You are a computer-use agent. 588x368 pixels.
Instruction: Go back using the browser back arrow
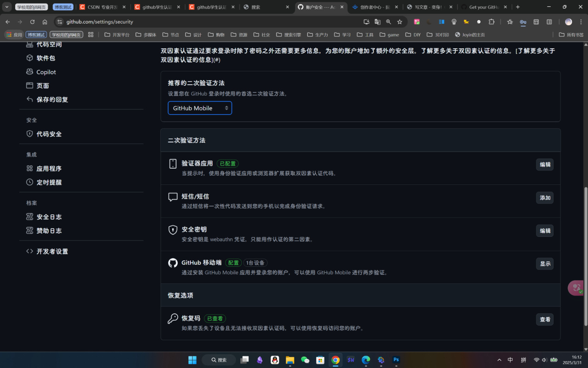(7, 22)
